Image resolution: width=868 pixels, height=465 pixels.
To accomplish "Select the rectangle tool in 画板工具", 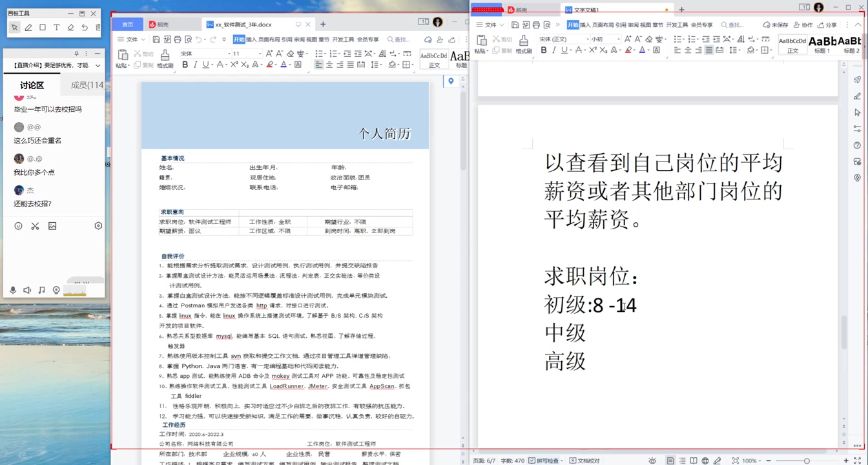I will pos(43,28).
